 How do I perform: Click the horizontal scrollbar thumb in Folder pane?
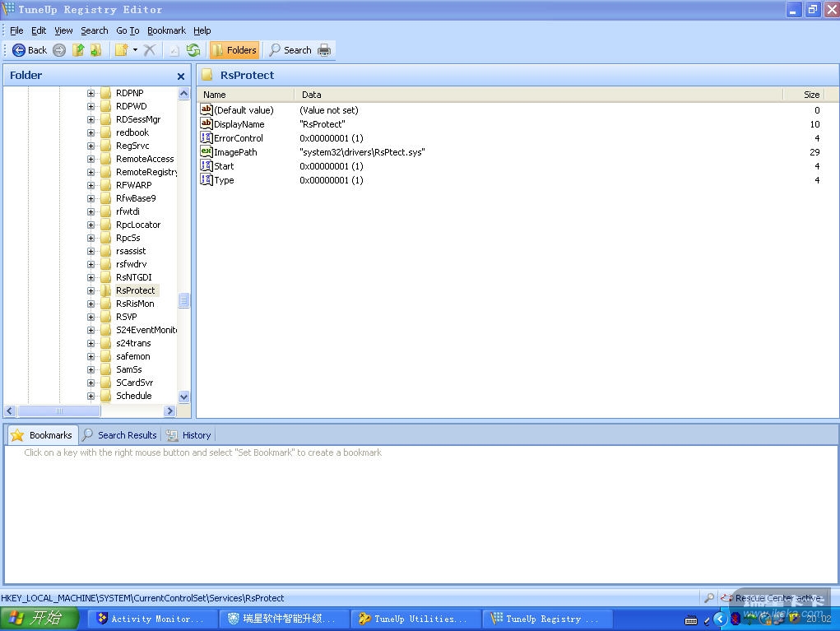point(59,411)
